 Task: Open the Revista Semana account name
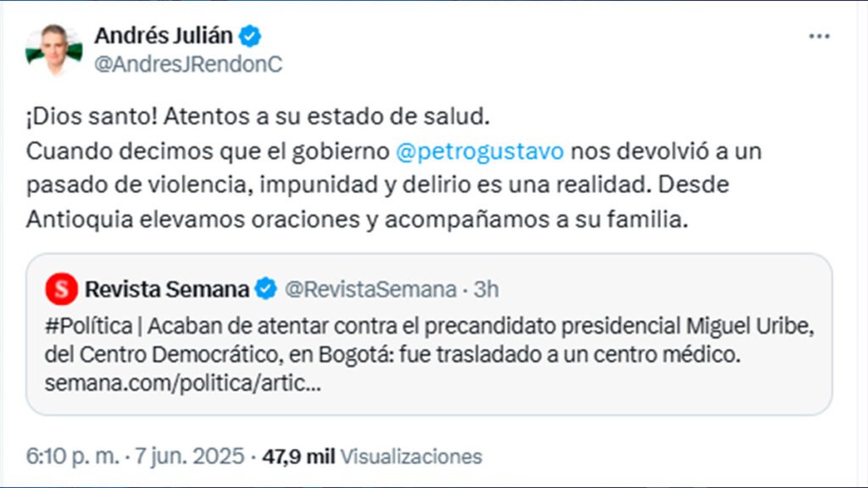pos(166,290)
